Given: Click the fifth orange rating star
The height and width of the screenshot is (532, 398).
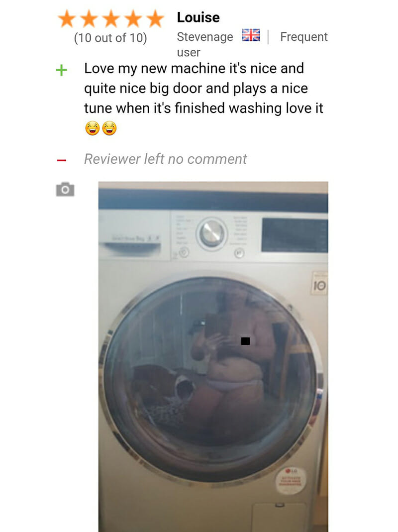Looking at the screenshot, I should [x=155, y=18].
